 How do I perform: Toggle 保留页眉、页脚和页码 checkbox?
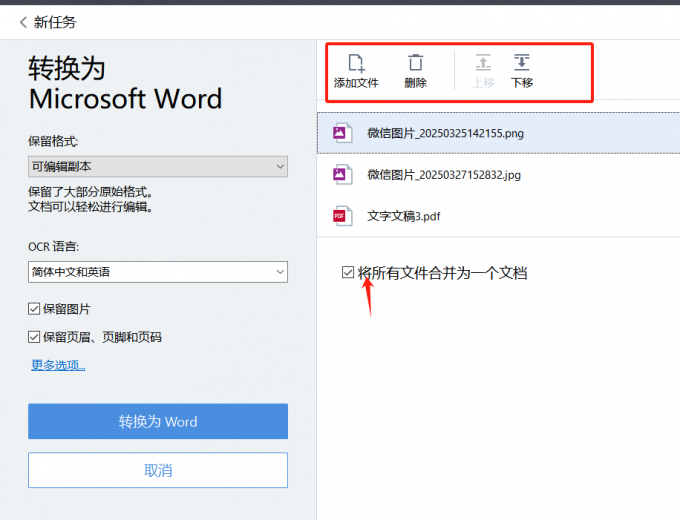[34, 337]
